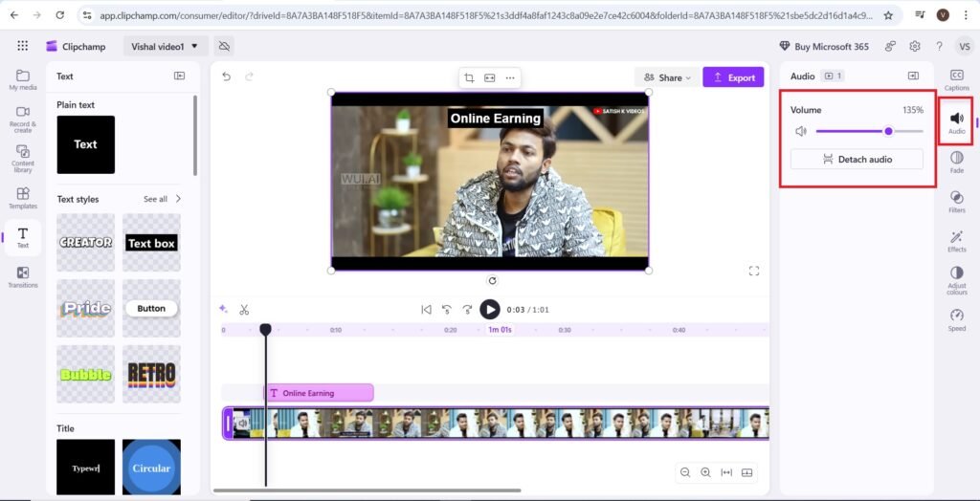This screenshot has height=501, width=980.
Task: Open the Share dropdown menu
Action: tap(665, 77)
